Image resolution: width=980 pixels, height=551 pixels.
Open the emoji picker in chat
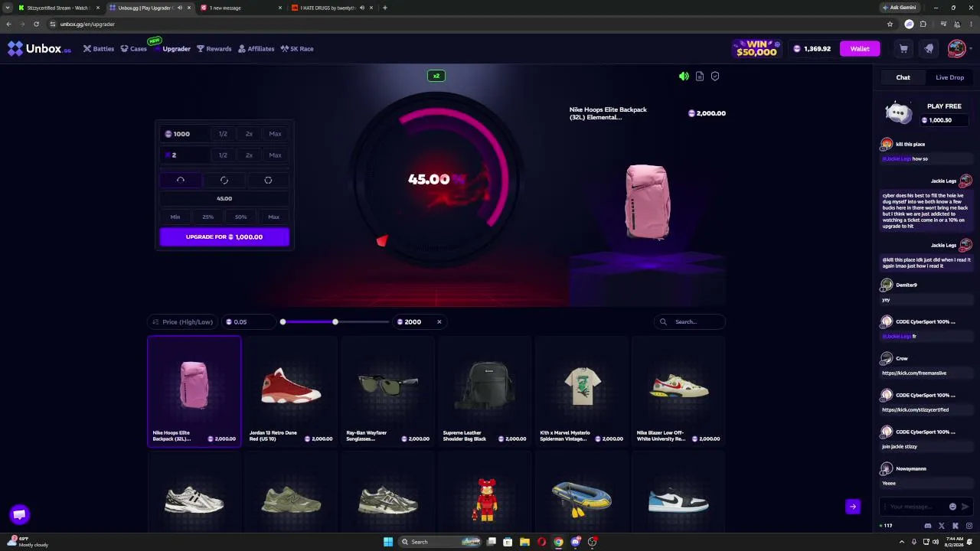tap(952, 507)
